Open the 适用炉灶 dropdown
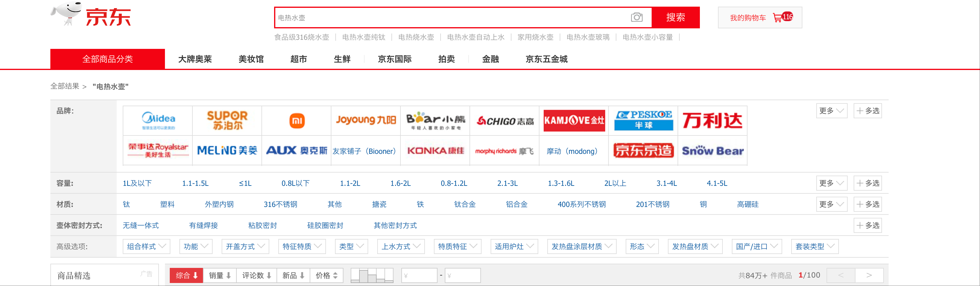 tap(514, 246)
